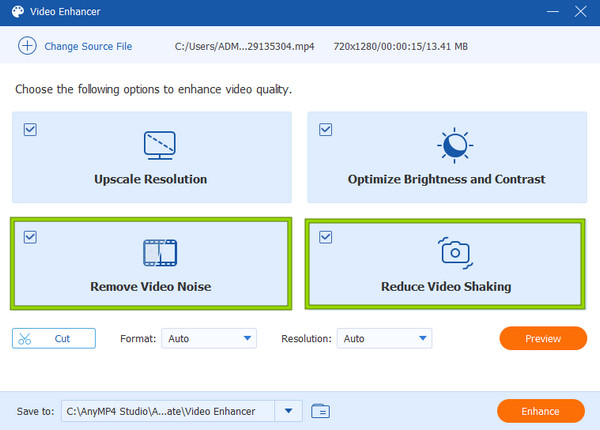Viewport: 600px width, 430px height.
Task: Toggle the Remove Video Noise checkbox
Action: point(30,237)
